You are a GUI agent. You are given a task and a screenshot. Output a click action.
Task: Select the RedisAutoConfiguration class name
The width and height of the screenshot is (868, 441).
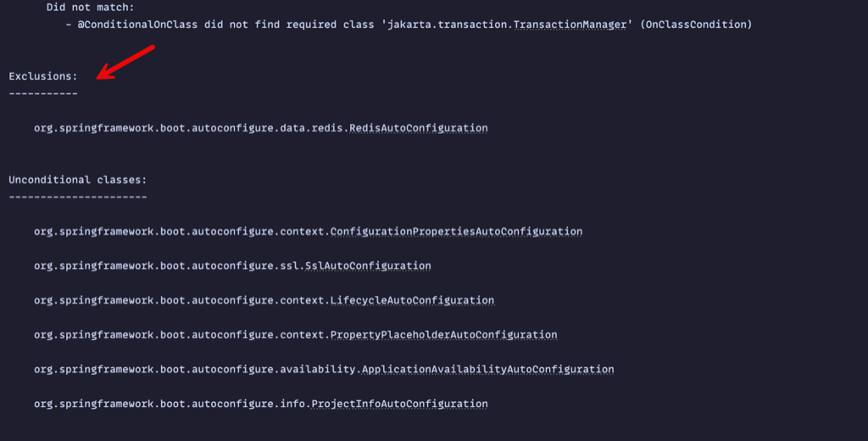point(419,128)
